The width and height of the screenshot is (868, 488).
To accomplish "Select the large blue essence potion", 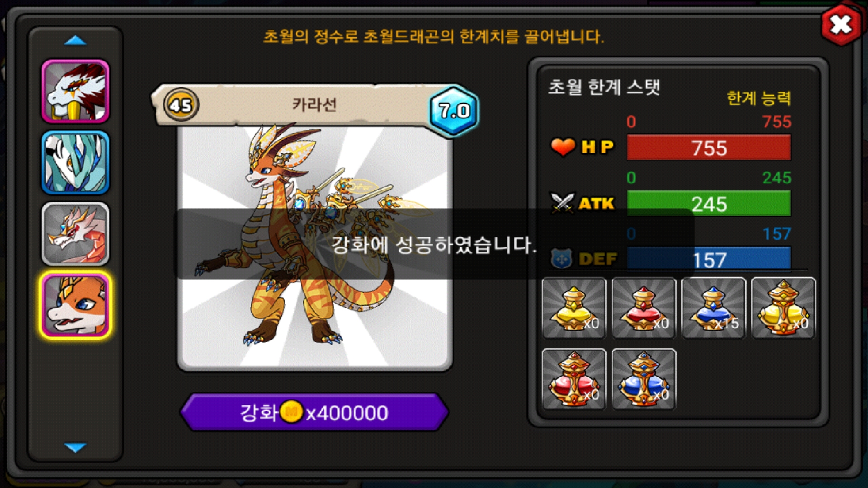I will 644,379.
